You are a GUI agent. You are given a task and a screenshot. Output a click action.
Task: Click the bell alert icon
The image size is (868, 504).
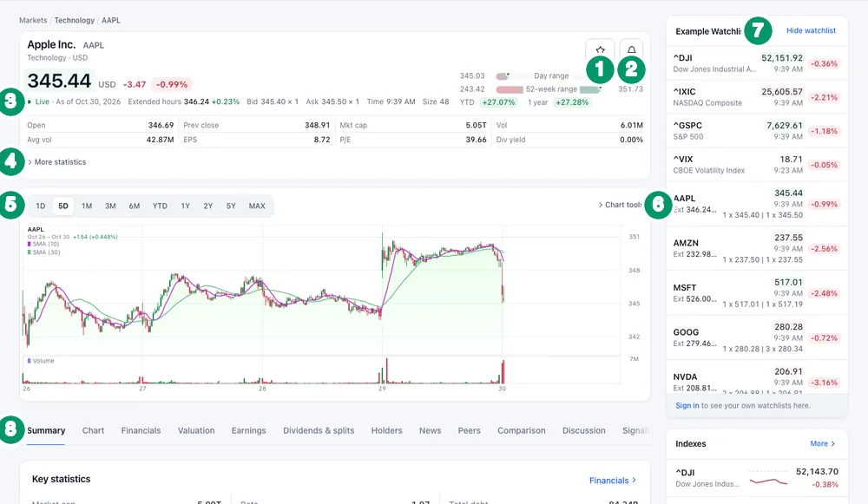pos(631,49)
